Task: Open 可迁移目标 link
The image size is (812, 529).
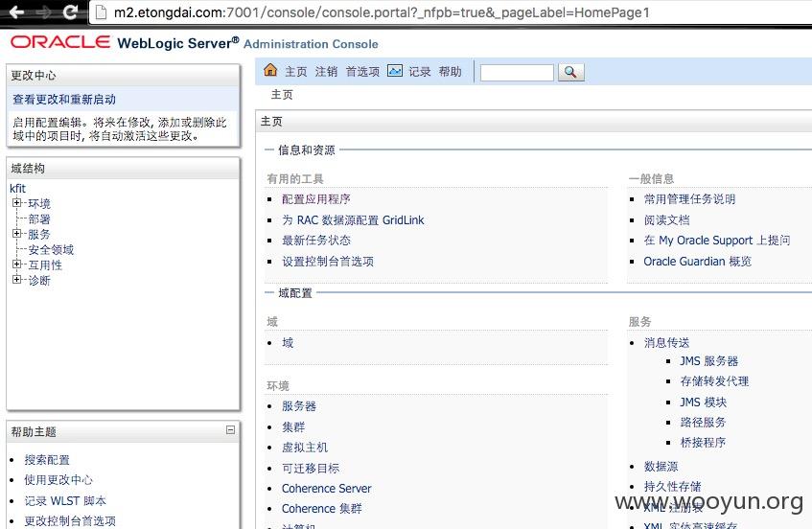Action: coord(311,469)
